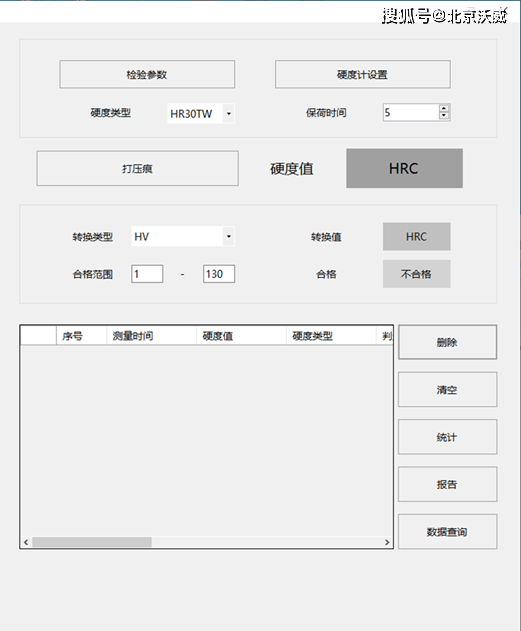Delete the selected record with 删除

[447, 342]
